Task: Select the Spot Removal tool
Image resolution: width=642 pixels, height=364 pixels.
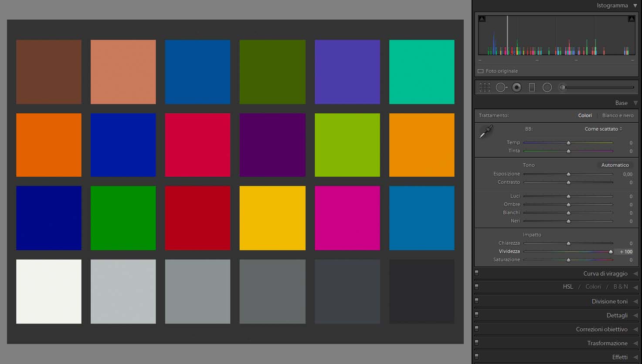Action: [x=501, y=88]
